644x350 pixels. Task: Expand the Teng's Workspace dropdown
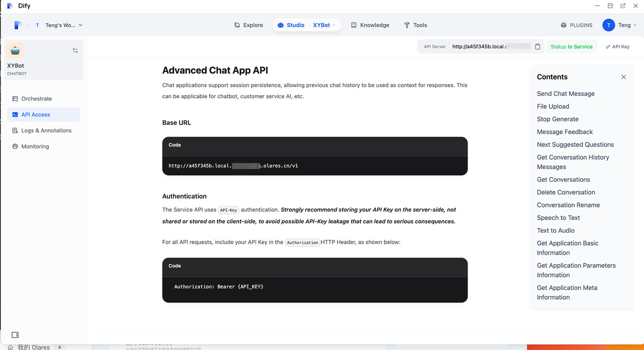59,25
